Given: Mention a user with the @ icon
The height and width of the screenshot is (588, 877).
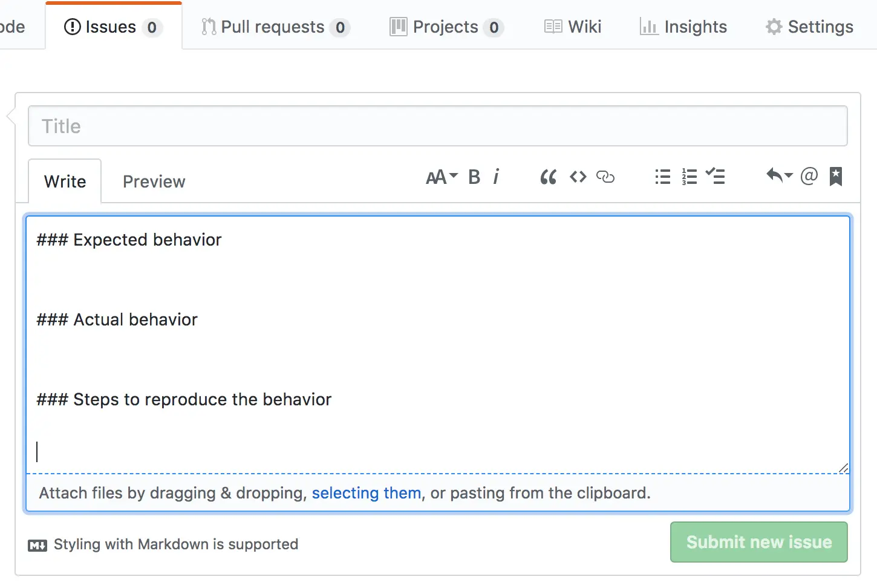Looking at the screenshot, I should tap(809, 176).
